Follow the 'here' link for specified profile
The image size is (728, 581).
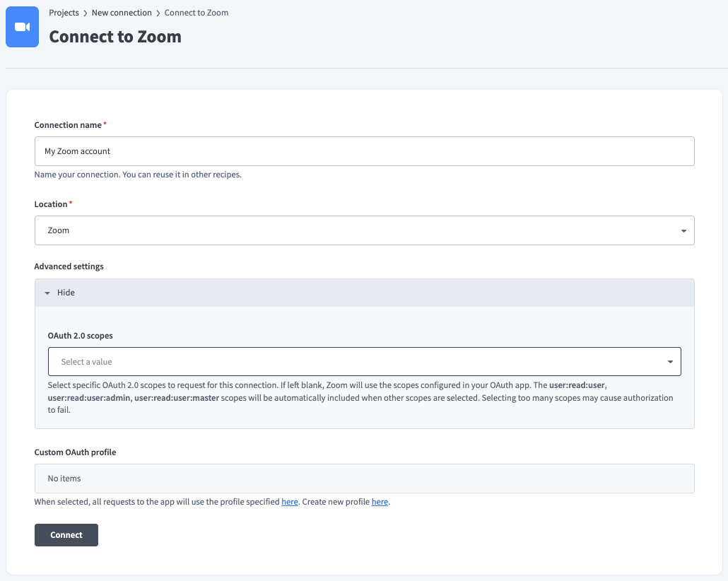290,502
